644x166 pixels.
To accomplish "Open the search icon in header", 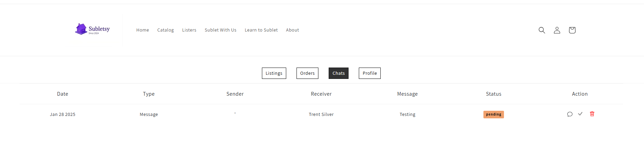I will click(x=542, y=30).
